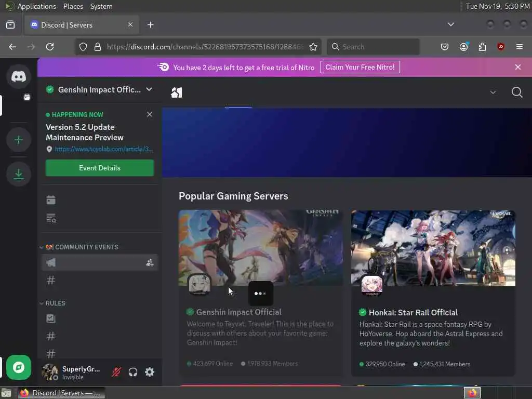The height and width of the screenshot is (399, 532).
Task: Click the Download Apps icon in sidebar
Action: pos(19,174)
